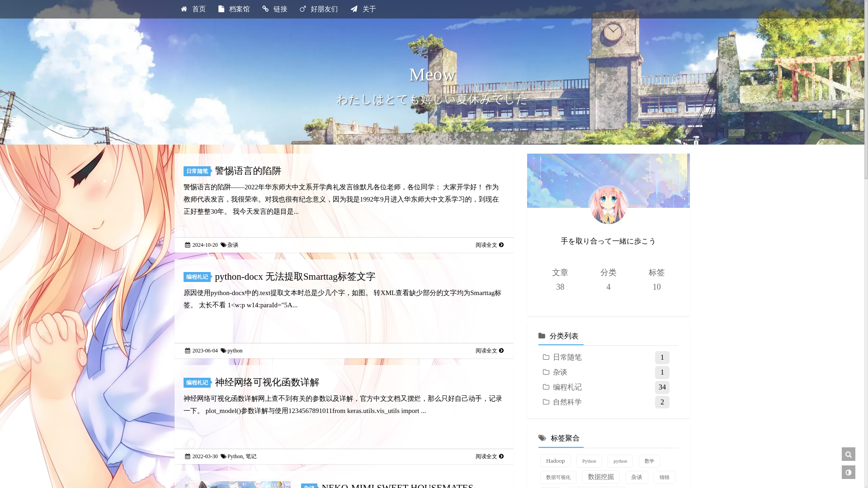Click 编程札记 badge on 神经网络 post
The height and width of the screenshot is (488, 868).
pyautogui.click(x=198, y=383)
